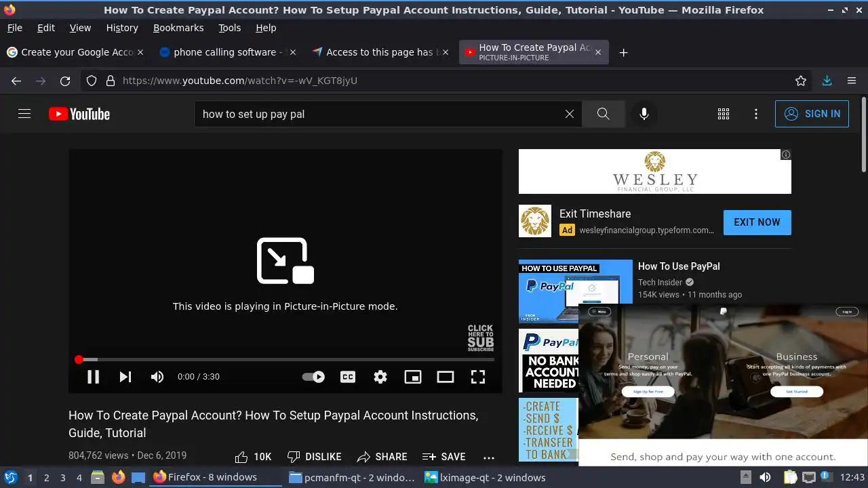Open the Tech Insider channel
The image size is (868, 488).
pos(660,283)
